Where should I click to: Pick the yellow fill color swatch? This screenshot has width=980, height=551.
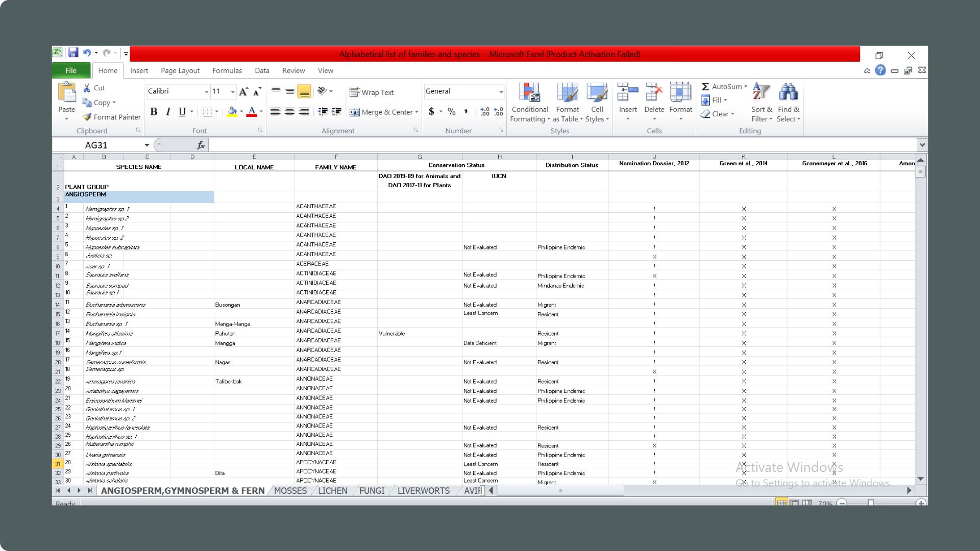pos(232,112)
